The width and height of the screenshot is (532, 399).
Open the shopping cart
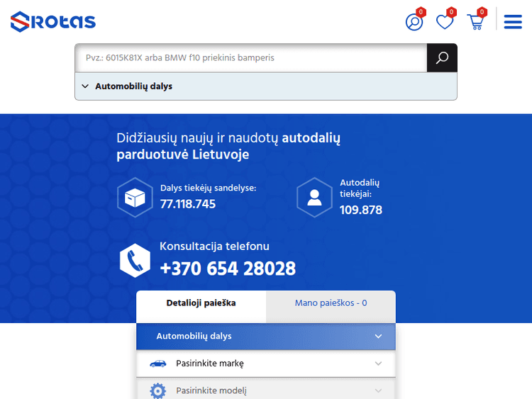[475, 22]
